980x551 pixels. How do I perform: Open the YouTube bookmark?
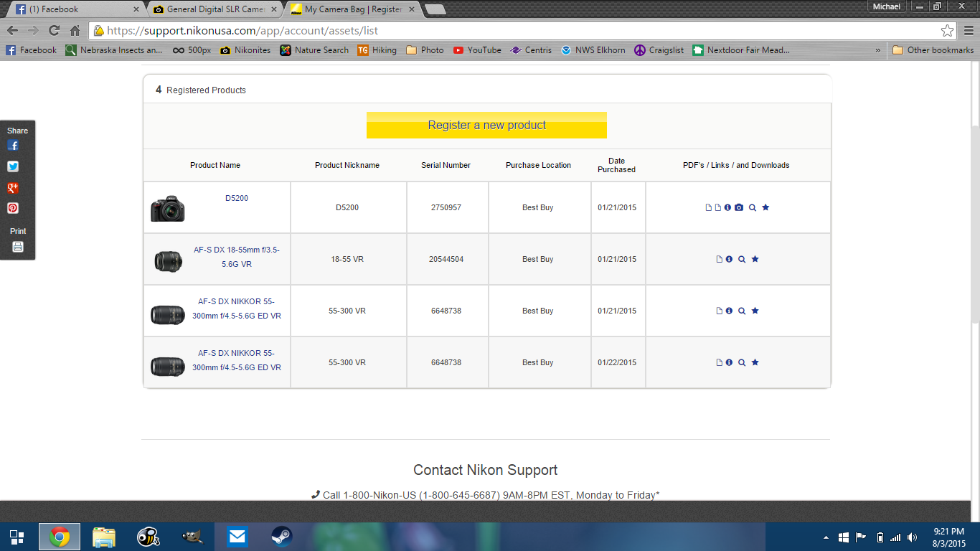(x=477, y=50)
